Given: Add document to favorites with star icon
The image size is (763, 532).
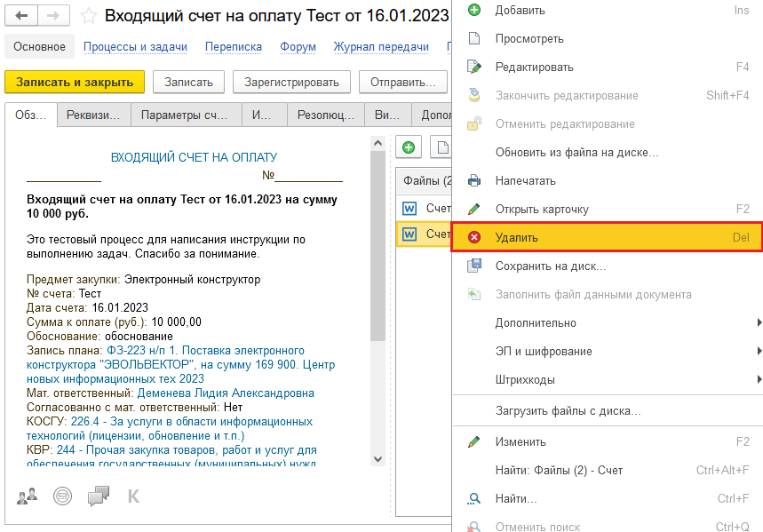Looking at the screenshot, I should point(88,16).
